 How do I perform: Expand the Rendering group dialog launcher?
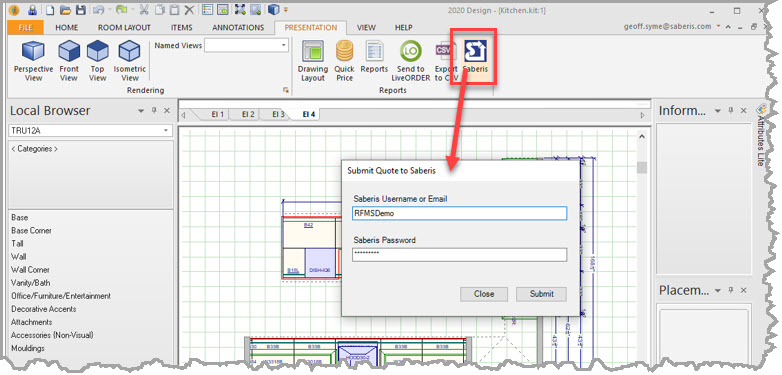point(286,90)
